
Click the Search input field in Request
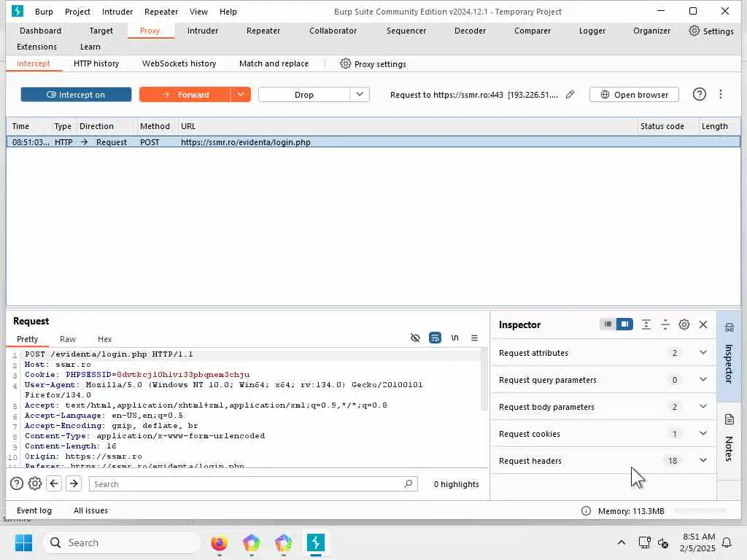click(253, 484)
